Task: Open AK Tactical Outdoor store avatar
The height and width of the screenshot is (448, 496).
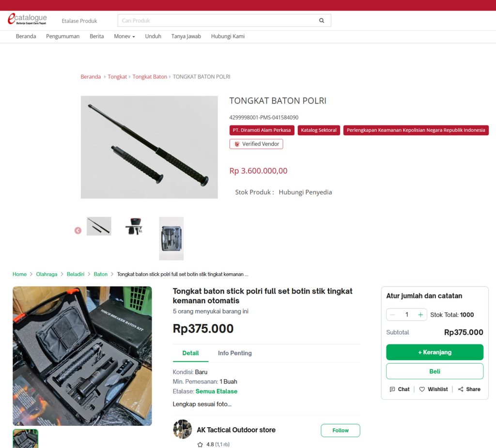Action: click(182, 430)
